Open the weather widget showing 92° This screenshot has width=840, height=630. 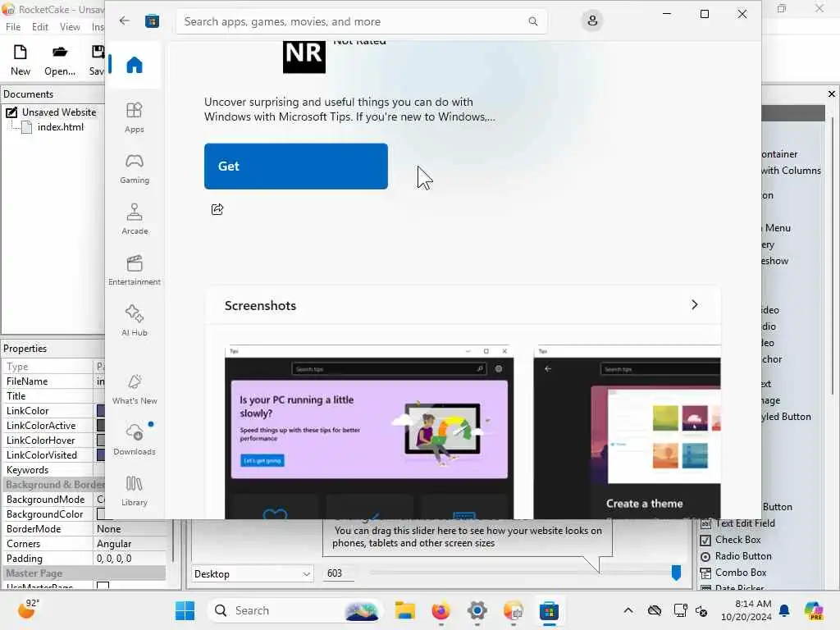pos(29,609)
